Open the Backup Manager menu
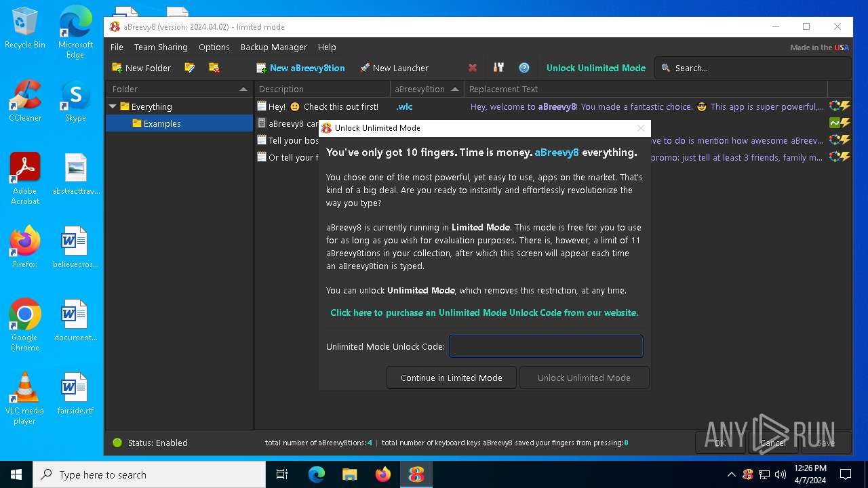Screen dimensions: 868x488 click(274, 47)
